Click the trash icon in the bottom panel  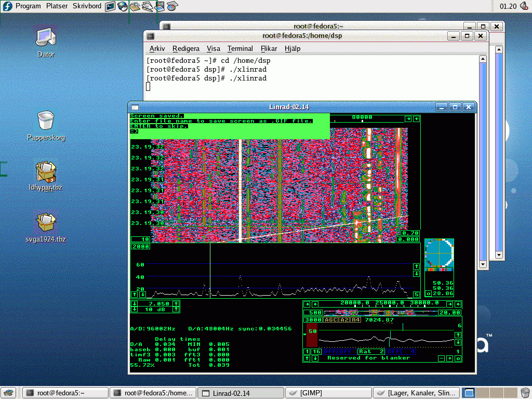point(525,393)
